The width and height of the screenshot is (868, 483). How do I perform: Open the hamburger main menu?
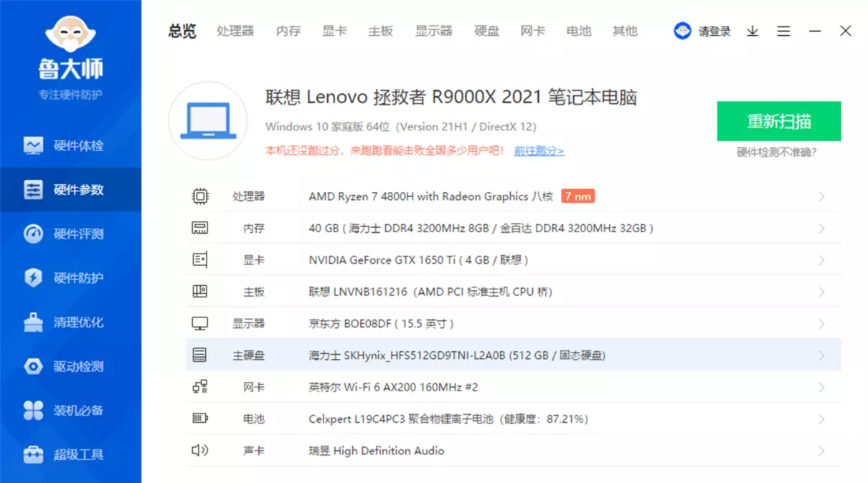783,31
